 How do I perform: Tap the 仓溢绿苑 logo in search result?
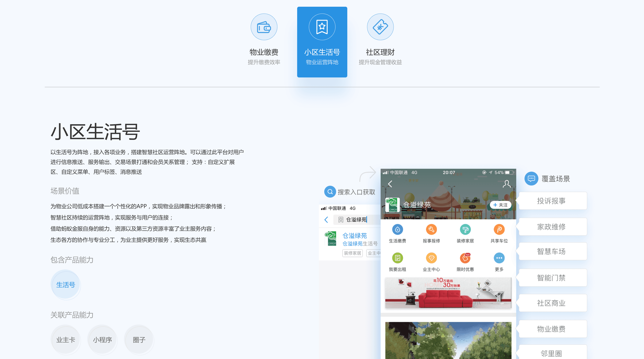tap(331, 239)
